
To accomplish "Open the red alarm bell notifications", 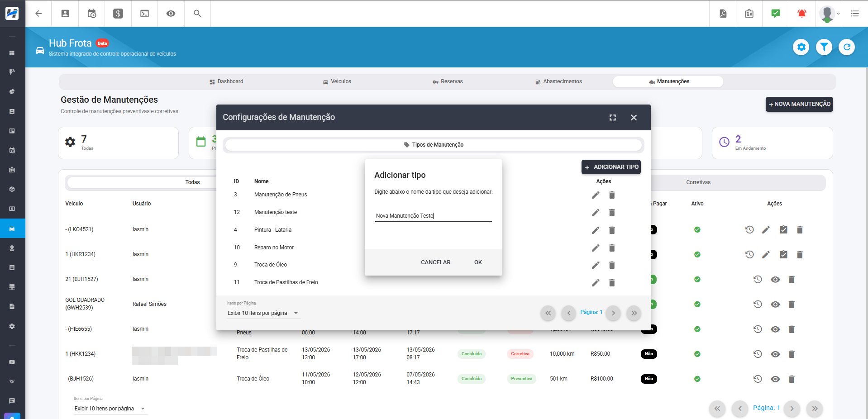I will coord(801,14).
